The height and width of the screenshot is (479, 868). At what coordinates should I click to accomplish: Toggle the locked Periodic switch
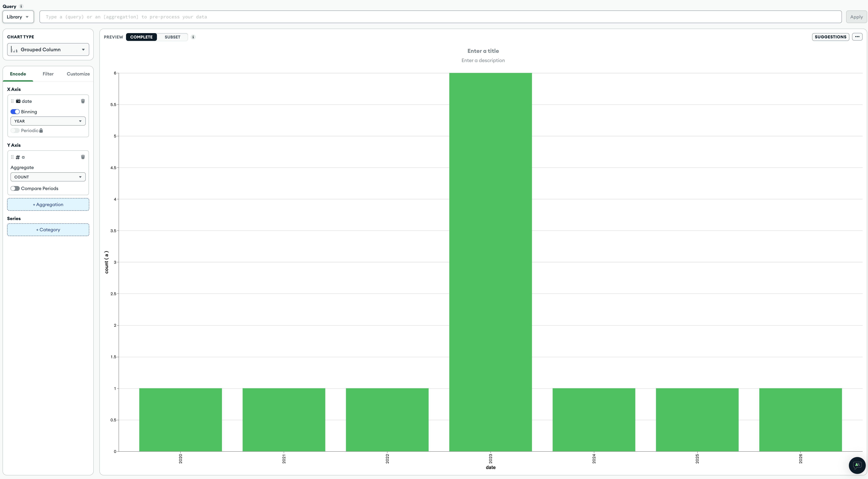click(15, 131)
